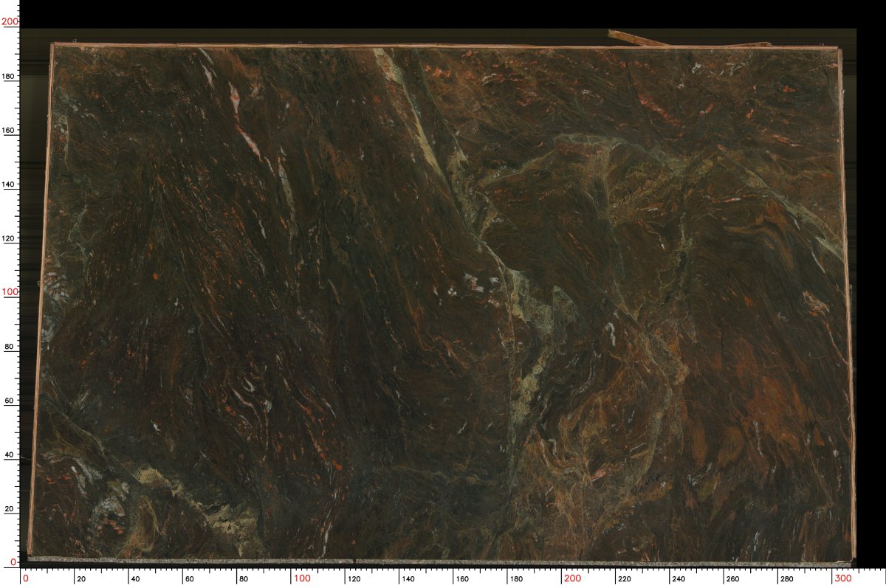Click the 20 mark on horizontal ruler
Viewport: 886px width, 588px height.
click(x=81, y=579)
